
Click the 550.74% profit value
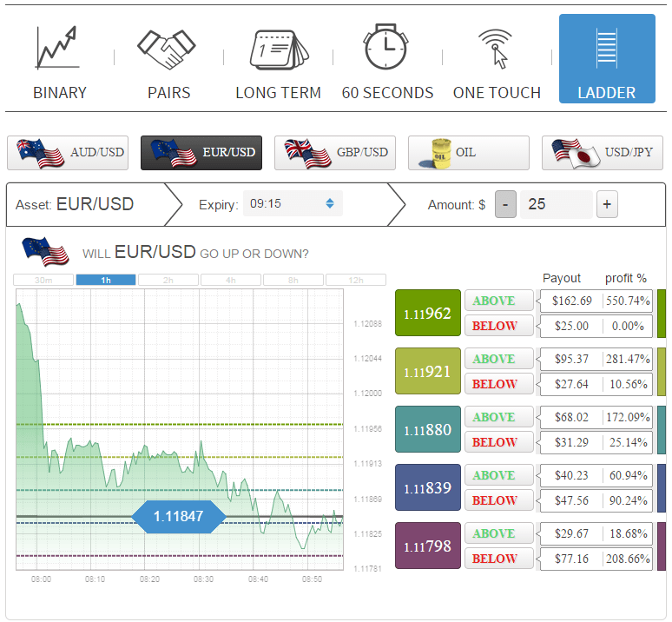(628, 301)
